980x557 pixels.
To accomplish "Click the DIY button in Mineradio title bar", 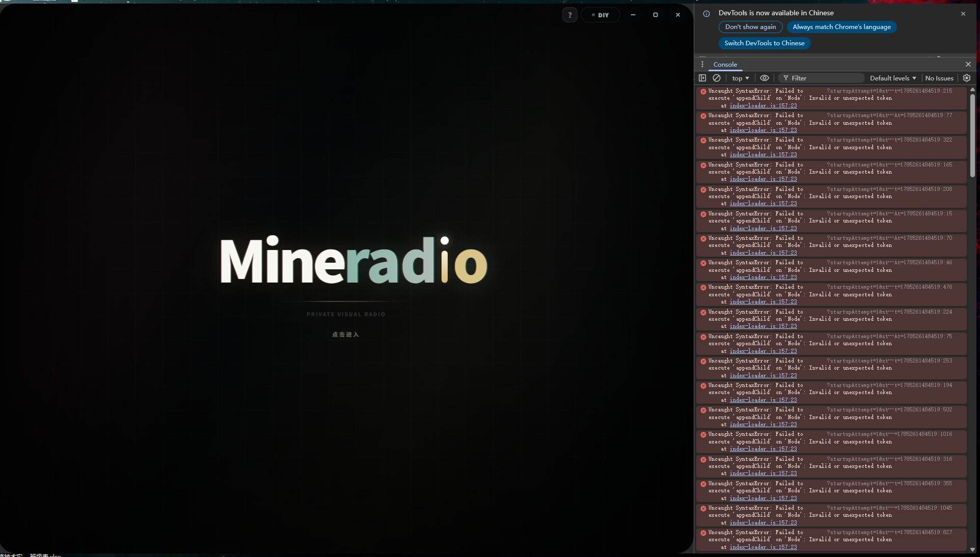I will pyautogui.click(x=601, y=15).
